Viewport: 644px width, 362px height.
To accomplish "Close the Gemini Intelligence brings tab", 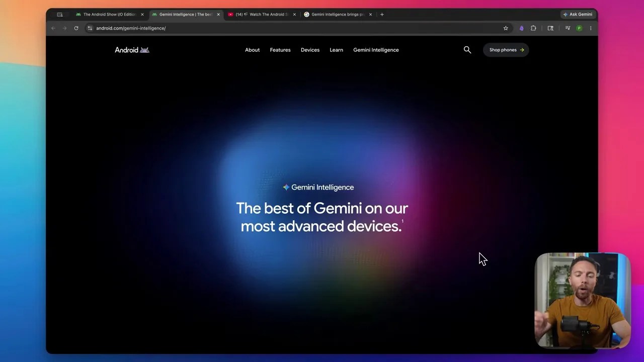I will pyautogui.click(x=370, y=15).
